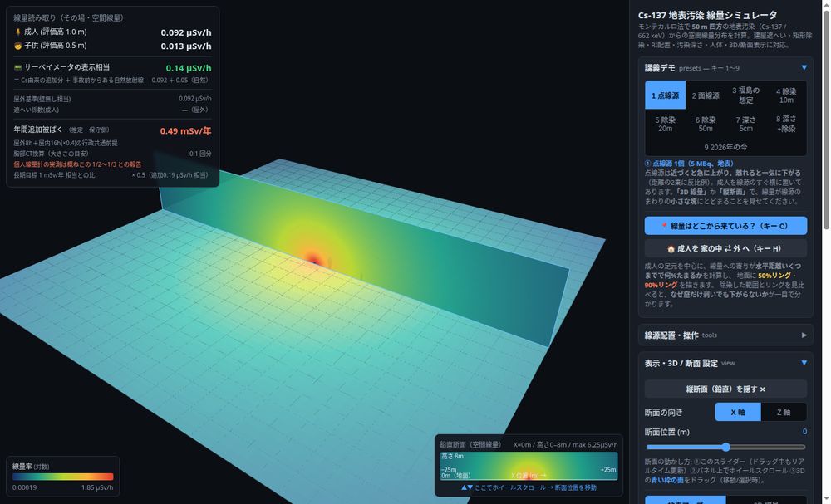
Task: Load preset 9 2026年の今
Action: pyautogui.click(x=725, y=147)
